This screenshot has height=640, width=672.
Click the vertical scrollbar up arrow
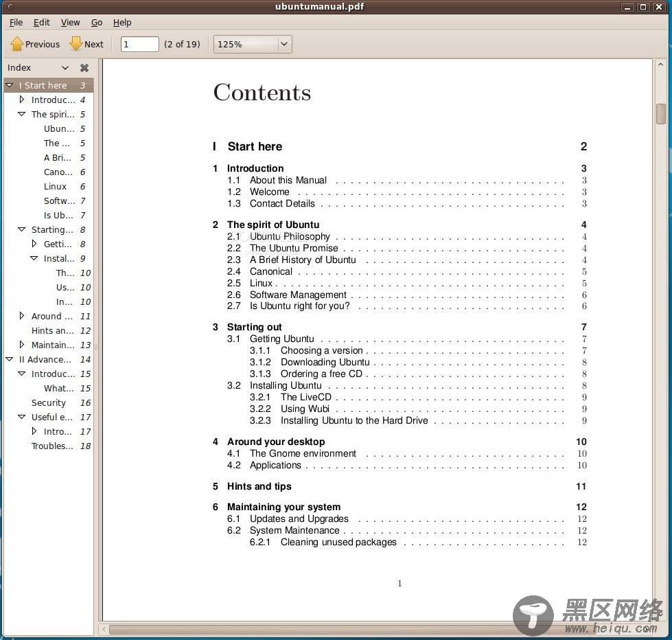tap(660, 65)
